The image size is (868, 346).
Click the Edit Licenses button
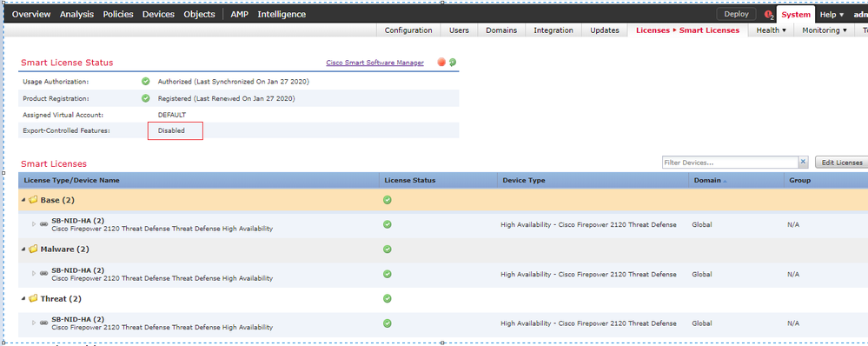pos(841,163)
